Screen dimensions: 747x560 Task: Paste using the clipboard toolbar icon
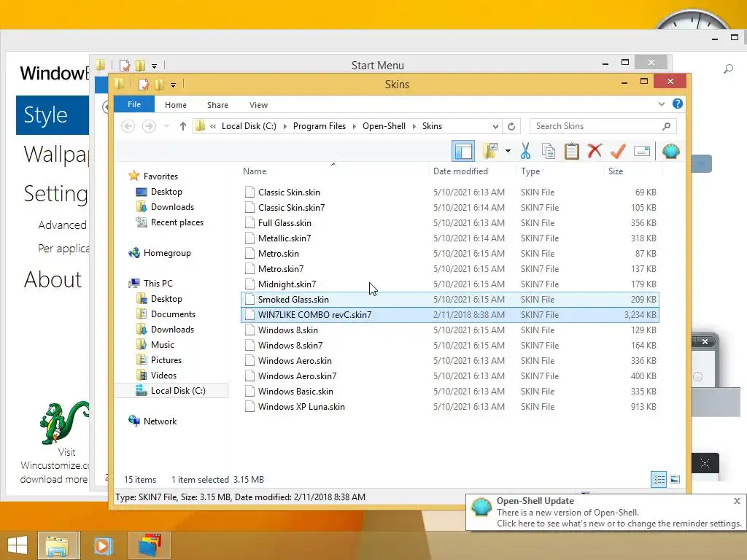tap(572, 152)
